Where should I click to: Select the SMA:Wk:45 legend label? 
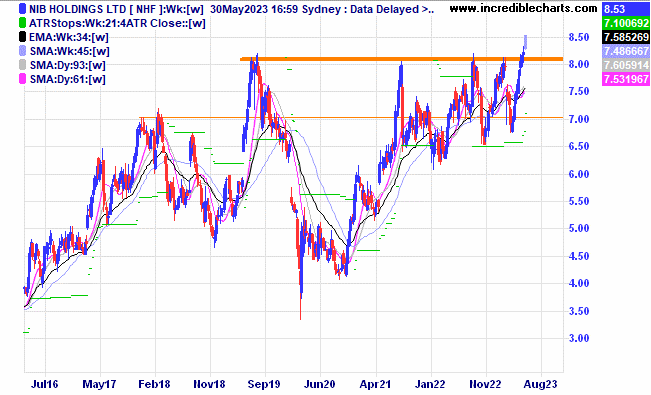[69, 52]
